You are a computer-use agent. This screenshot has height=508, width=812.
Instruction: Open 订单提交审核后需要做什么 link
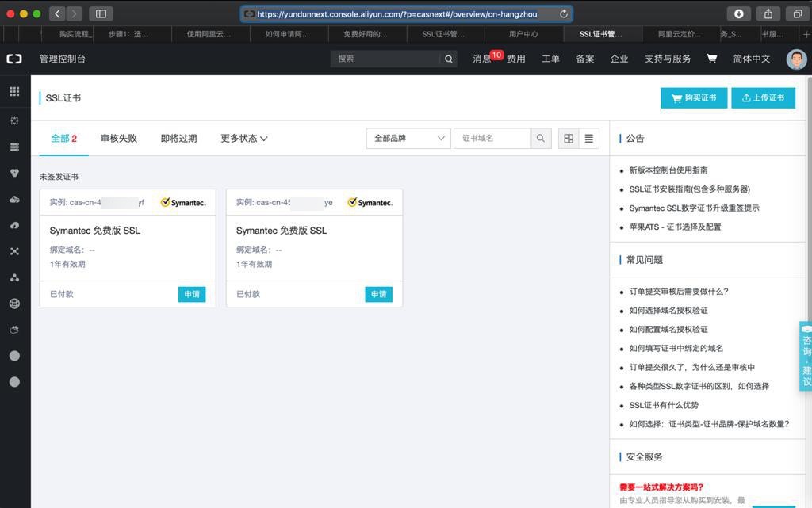tap(679, 291)
